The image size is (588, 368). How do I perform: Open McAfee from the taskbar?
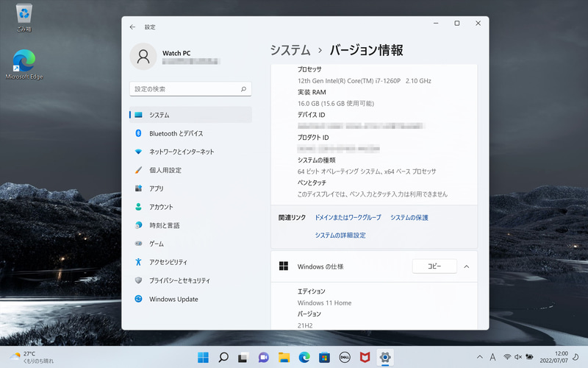[x=365, y=358]
